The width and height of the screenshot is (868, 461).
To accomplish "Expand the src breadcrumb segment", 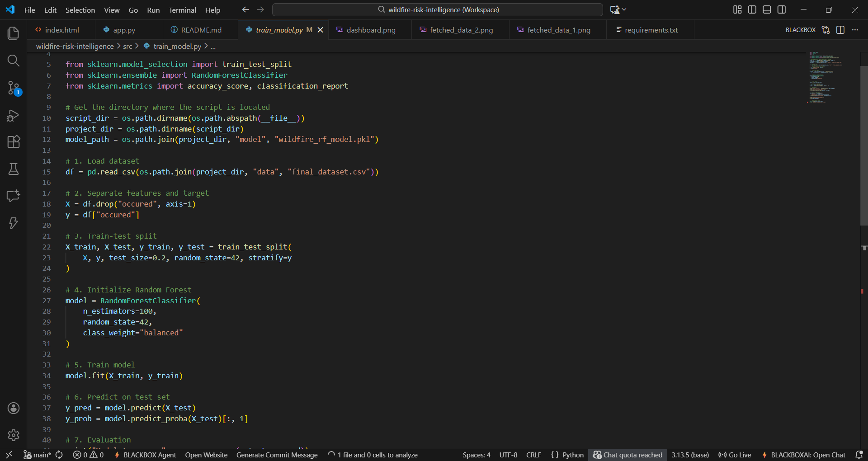I will click(x=127, y=46).
